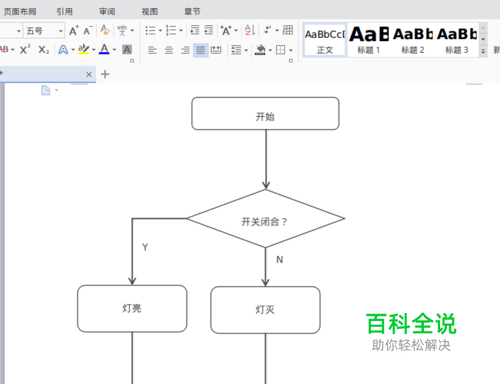The height and width of the screenshot is (384, 500).
Task: Open a new document tab with plus
Action: [x=105, y=74]
